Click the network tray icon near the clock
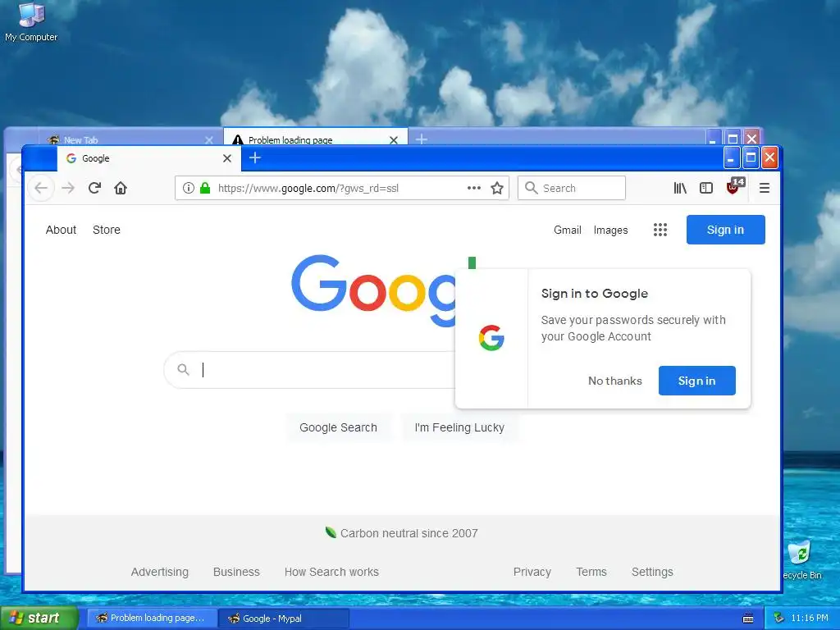The height and width of the screenshot is (630, 840). click(778, 619)
